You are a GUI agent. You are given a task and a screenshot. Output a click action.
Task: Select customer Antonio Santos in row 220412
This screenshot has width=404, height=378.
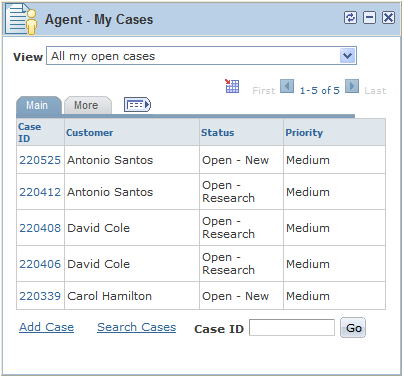tap(110, 192)
